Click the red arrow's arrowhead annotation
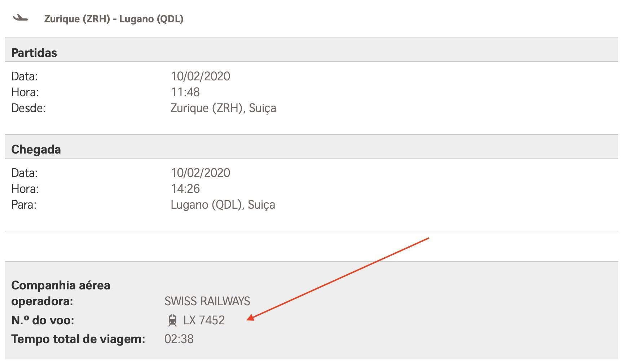 click(251, 317)
